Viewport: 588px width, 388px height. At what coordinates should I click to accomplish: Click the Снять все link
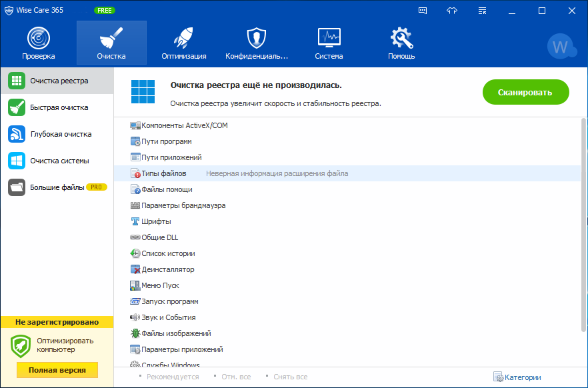pos(290,377)
